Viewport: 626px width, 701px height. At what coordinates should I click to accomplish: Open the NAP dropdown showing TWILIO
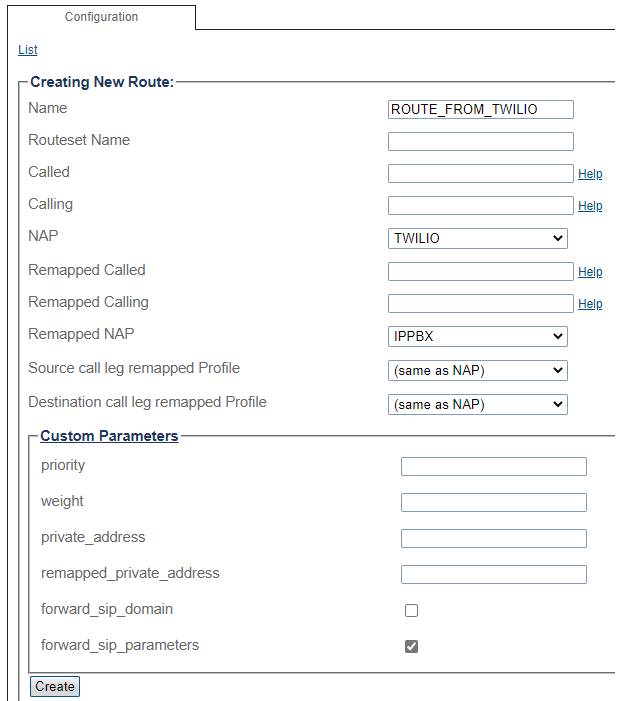(477, 238)
